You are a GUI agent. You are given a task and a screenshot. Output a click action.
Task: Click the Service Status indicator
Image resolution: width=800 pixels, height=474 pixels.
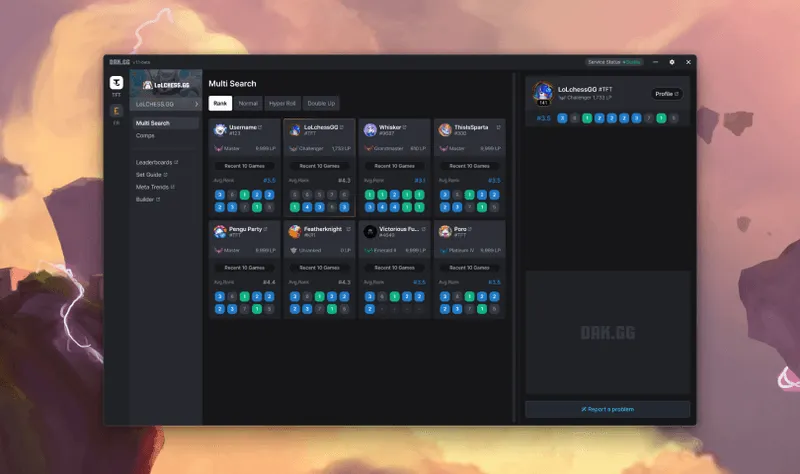(x=614, y=62)
